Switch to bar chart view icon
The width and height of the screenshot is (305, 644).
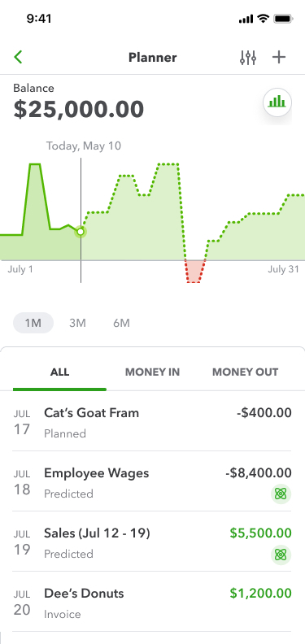click(277, 102)
